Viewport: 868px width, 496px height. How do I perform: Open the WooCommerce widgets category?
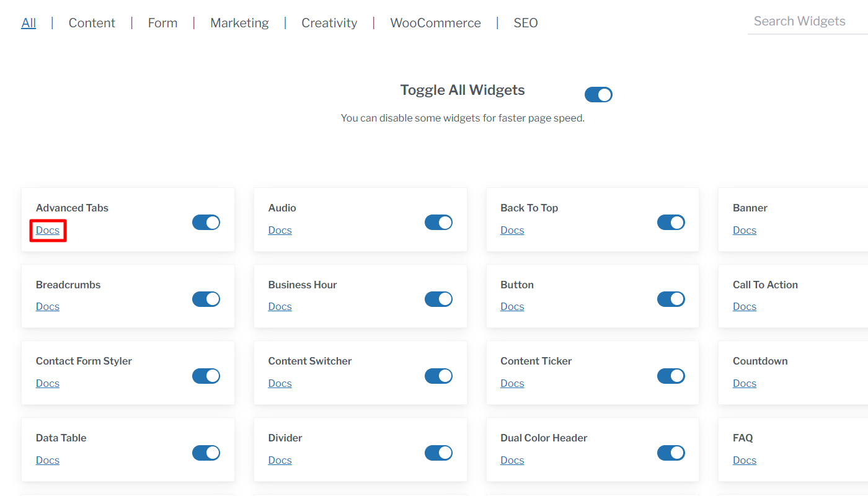coord(435,22)
